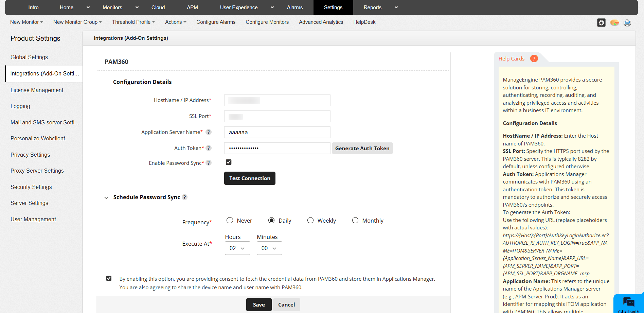This screenshot has height=313, width=644.
Task: Open the User Experience tab
Action: (239, 7)
